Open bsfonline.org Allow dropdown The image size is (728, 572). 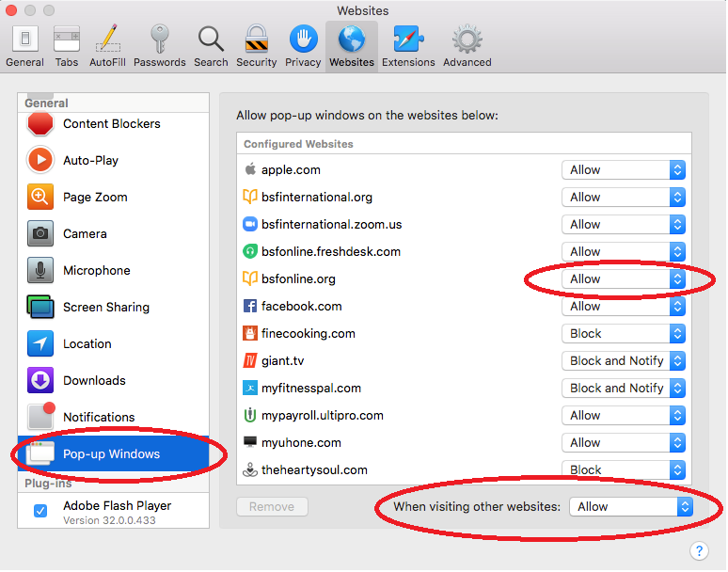(x=624, y=279)
